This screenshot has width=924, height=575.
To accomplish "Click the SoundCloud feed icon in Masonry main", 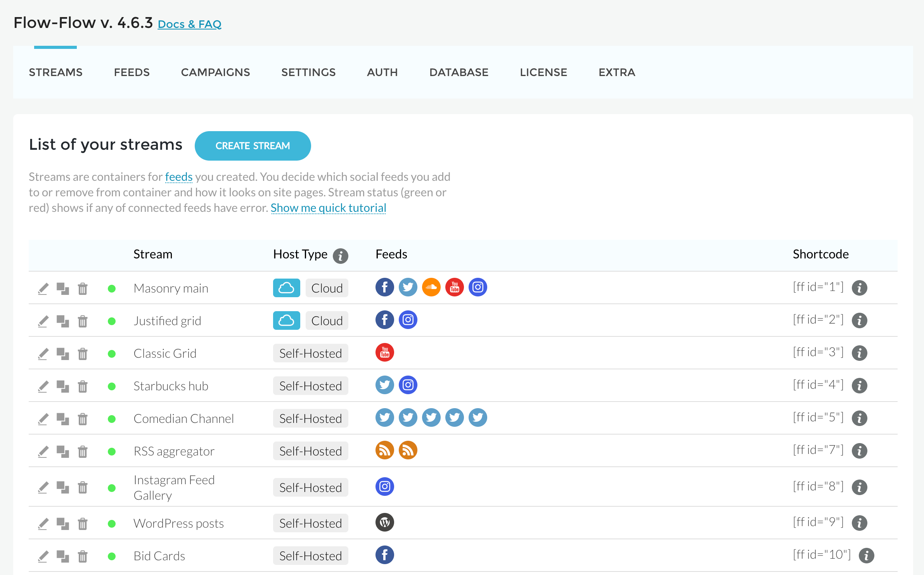I will tap(431, 287).
